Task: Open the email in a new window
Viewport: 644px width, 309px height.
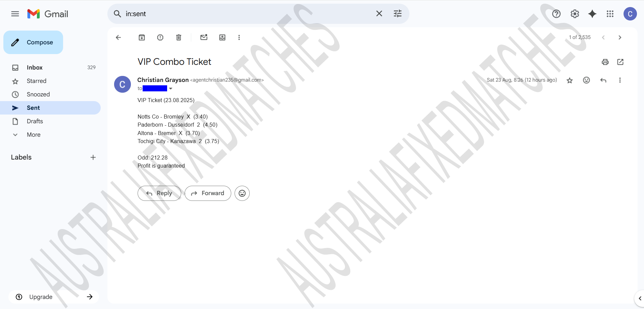Action: pos(620,62)
